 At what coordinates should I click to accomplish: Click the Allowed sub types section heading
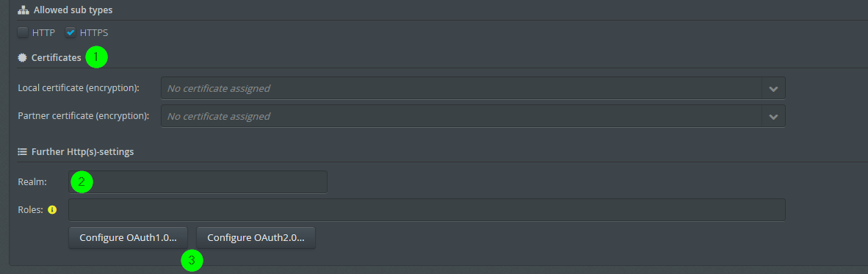pyautogui.click(x=73, y=10)
